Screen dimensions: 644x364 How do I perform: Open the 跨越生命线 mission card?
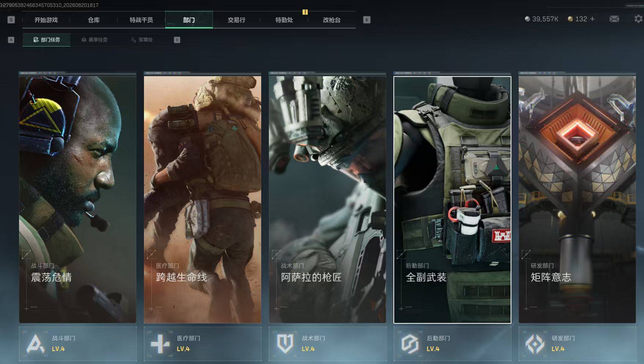click(203, 200)
